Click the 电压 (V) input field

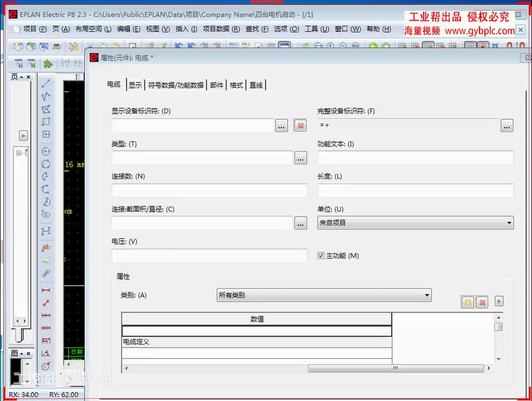pyautogui.click(x=209, y=256)
